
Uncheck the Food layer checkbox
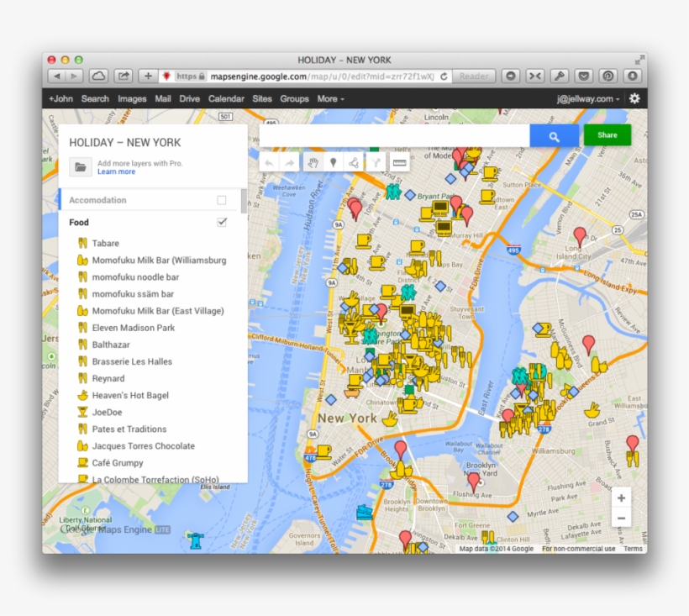[x=222, y=223]
